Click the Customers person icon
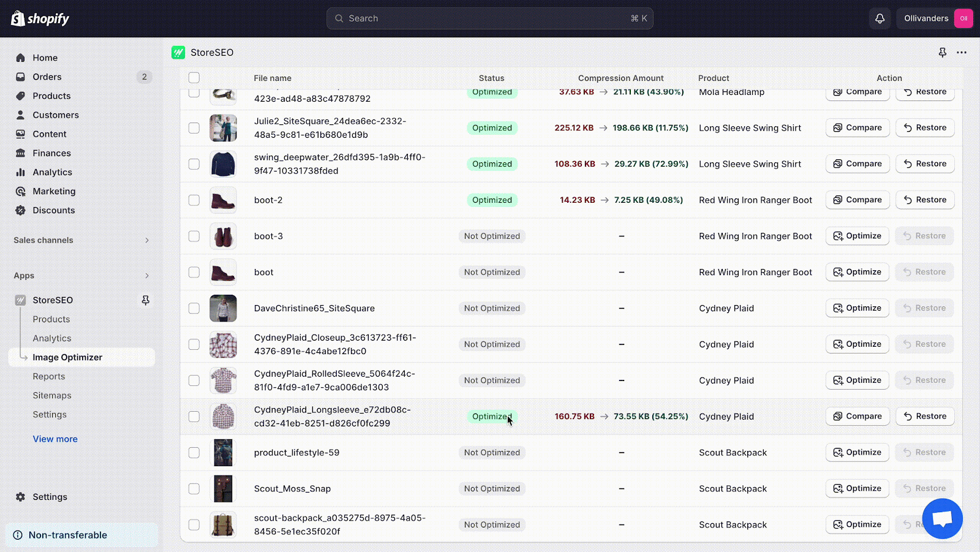Image resolution: width=980 pixels, height=552 pixels. [21, 115]
